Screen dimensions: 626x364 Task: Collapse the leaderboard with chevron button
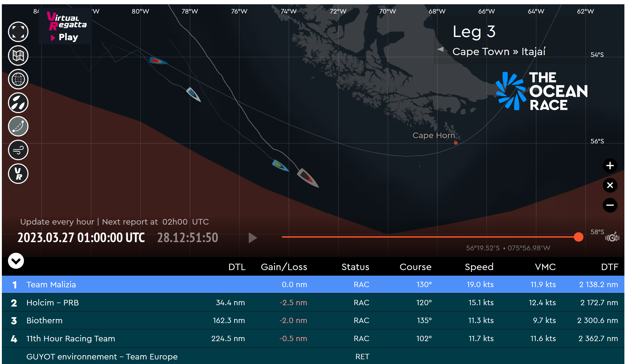point(16,261)
